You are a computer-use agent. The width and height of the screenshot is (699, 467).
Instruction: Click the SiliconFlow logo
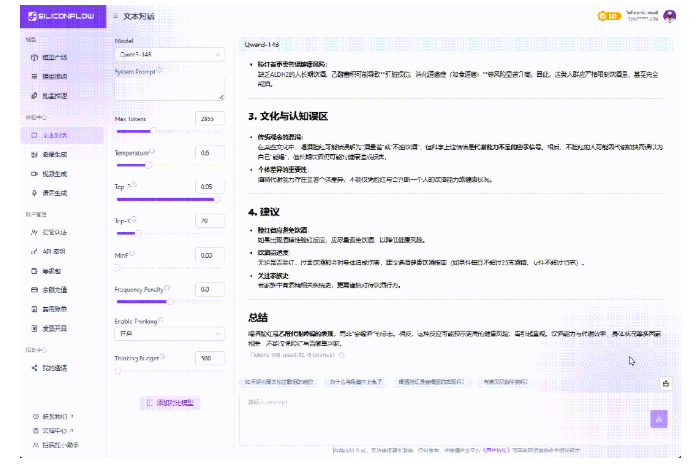coord(49,16)
